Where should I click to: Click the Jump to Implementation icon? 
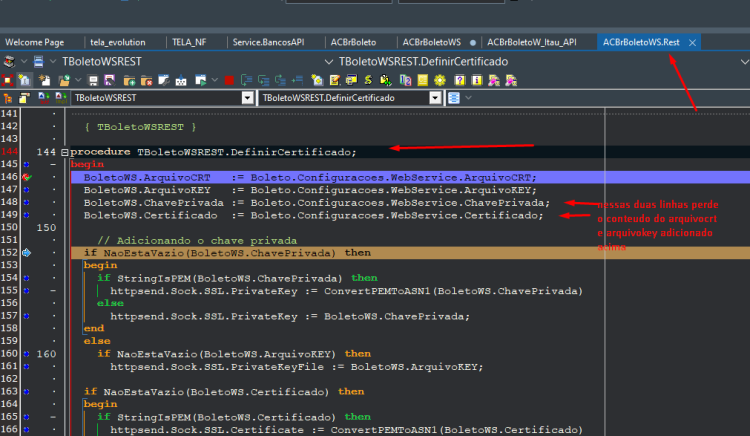(x=61, y=98)
